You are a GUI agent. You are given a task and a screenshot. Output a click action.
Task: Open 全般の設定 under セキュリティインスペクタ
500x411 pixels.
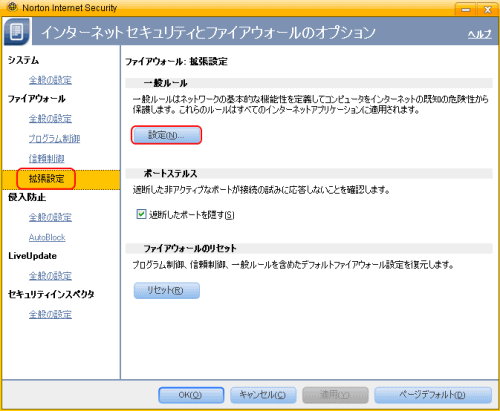click(50, 314)
